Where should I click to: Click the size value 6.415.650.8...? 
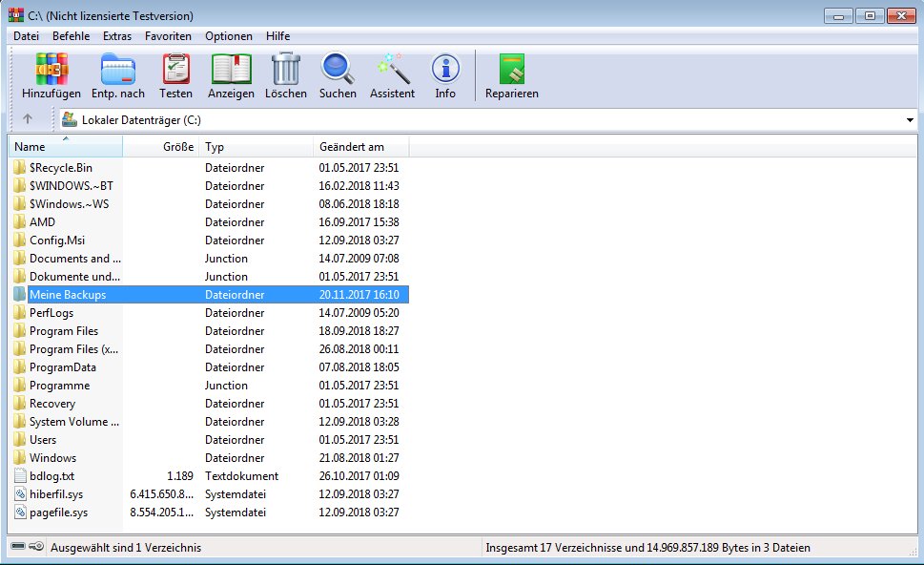161,494
